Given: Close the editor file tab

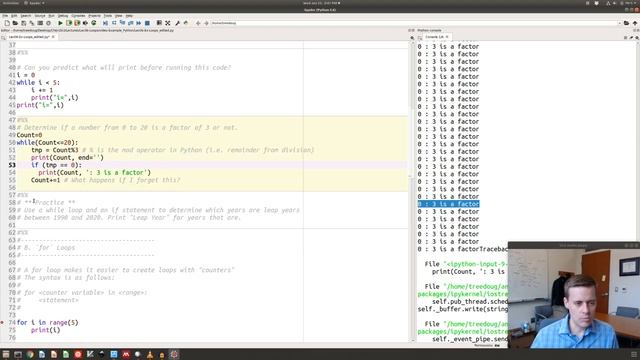Looking at the screenshot, I should 53,37.
